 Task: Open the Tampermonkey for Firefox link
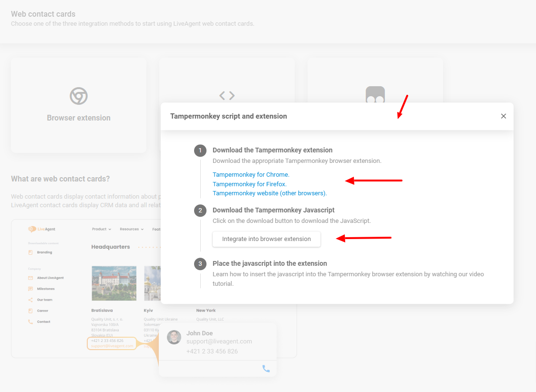pyautogui.click(x=249, y=184)
